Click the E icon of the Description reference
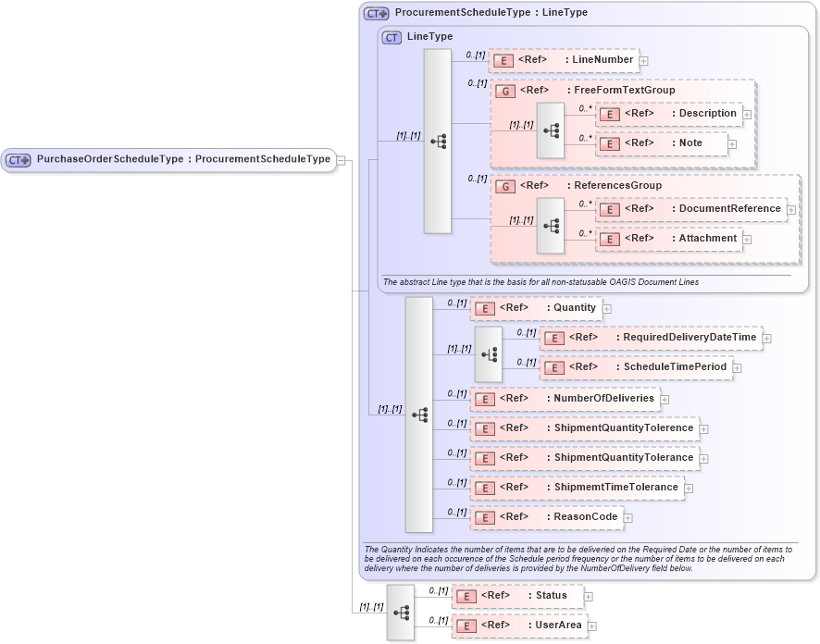The image size is (820, 644). pos(609,114)
